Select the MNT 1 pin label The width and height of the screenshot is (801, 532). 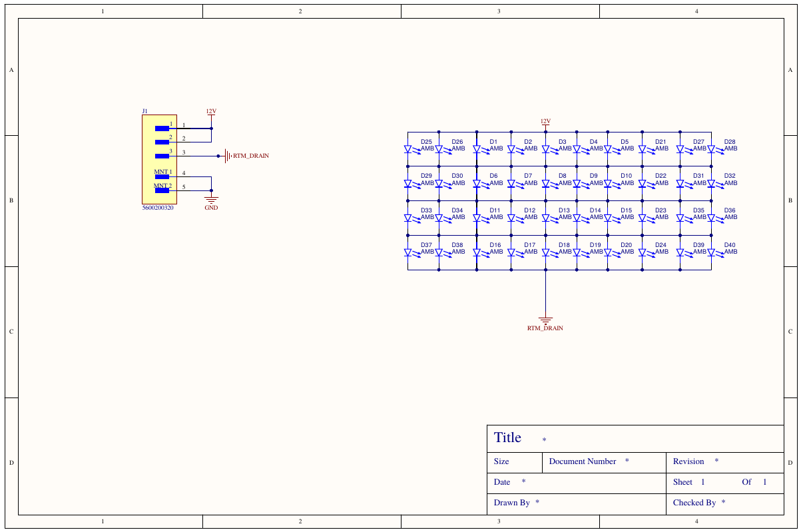tap(163, 172)
